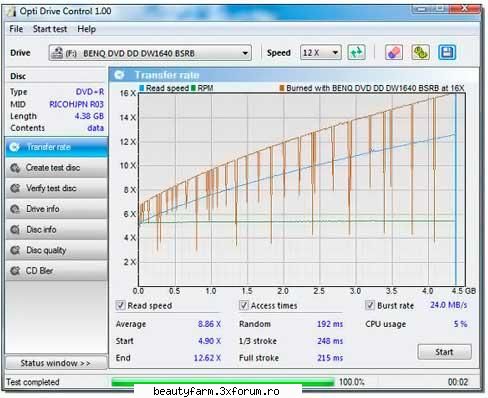The image size is (488, 398).
Task: Click the 100.0% progress text
Action: point(352,382)
